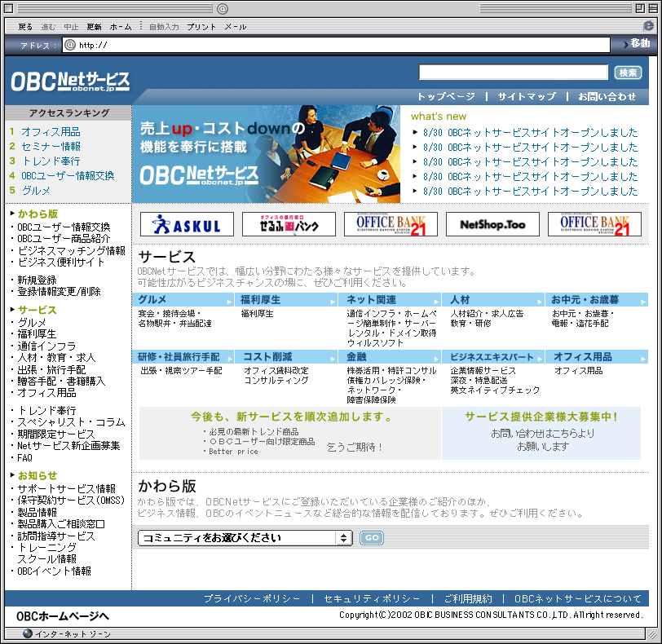Expand the 人材 category header
The image size is (662, 644).
(x=492, y=300)
